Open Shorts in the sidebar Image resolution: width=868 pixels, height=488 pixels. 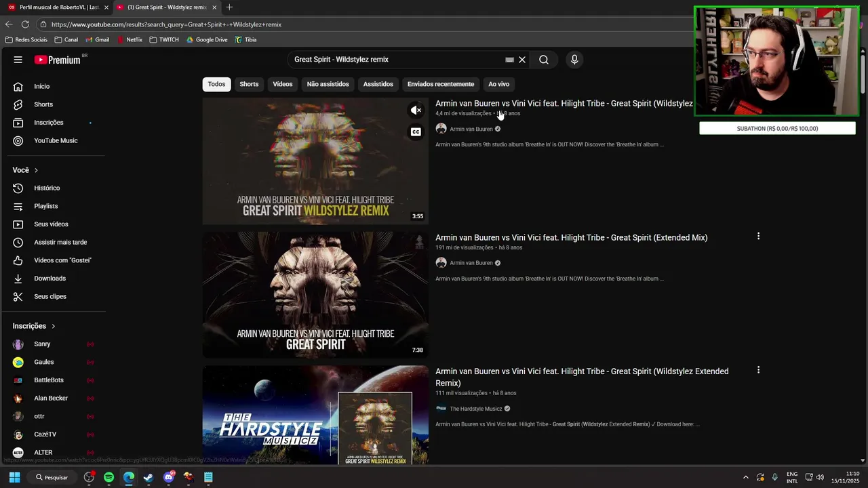(43, 104)
